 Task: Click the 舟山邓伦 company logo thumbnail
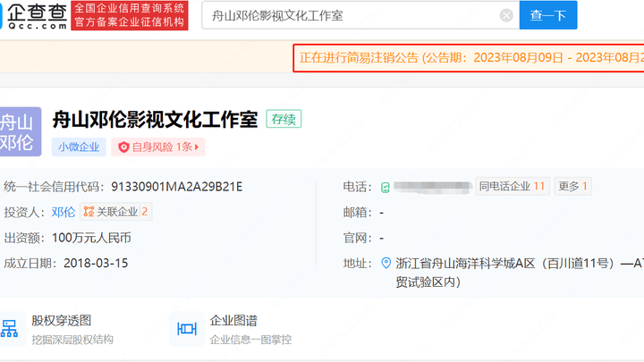(19, 131)
